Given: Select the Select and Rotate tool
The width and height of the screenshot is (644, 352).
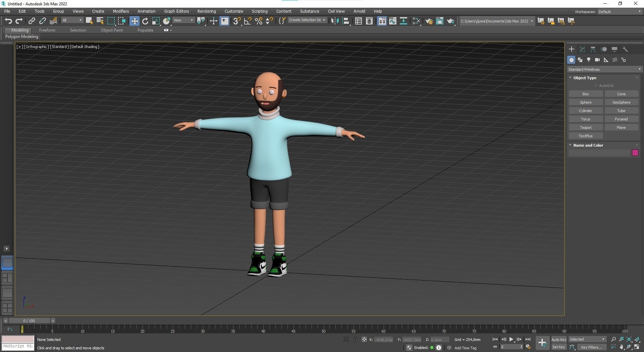Looking at the screenshot, I should coord(145,21).
